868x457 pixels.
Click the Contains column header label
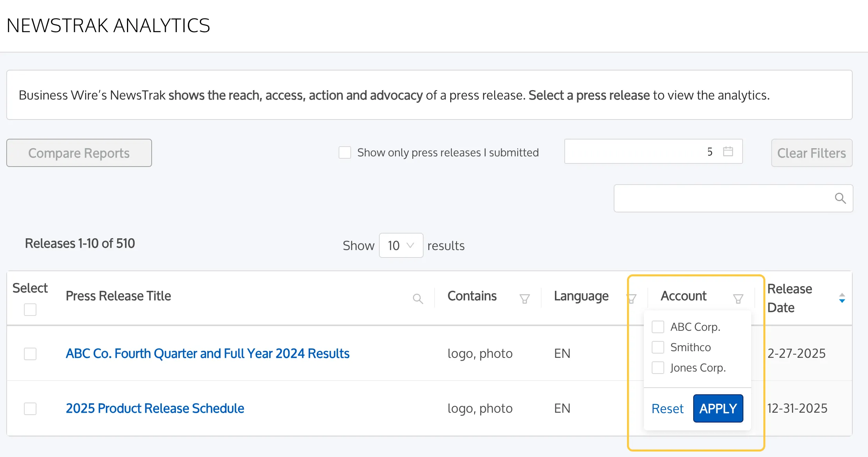pos(472,296)
